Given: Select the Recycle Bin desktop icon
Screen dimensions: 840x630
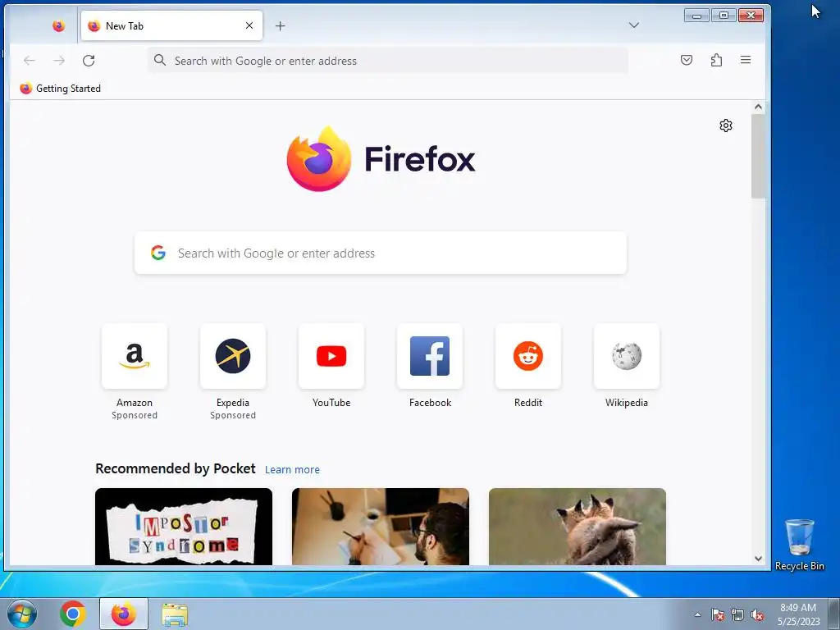Looking at the screenshot, I should click(x=799, y=545).
